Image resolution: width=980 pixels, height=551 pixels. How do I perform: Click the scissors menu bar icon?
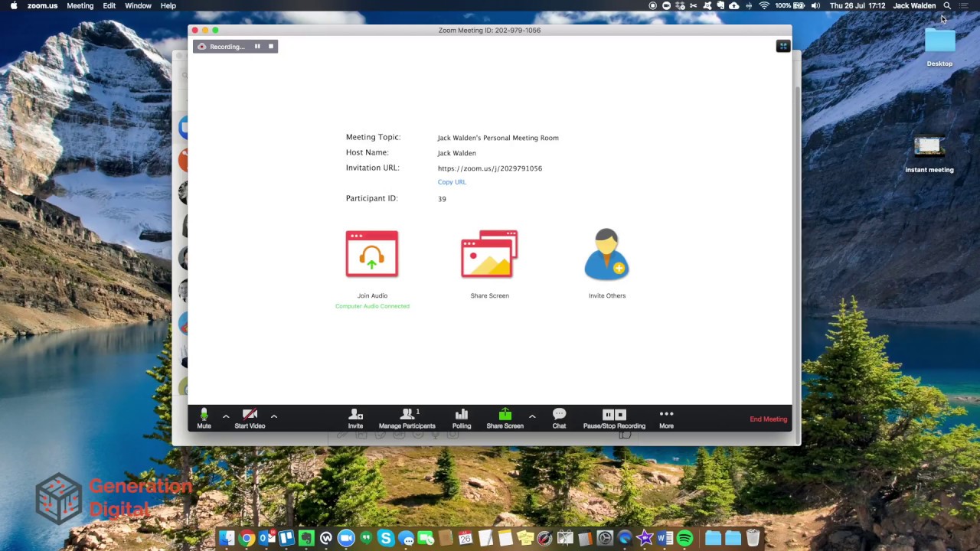pyautogui.click(x=693, y=5)
